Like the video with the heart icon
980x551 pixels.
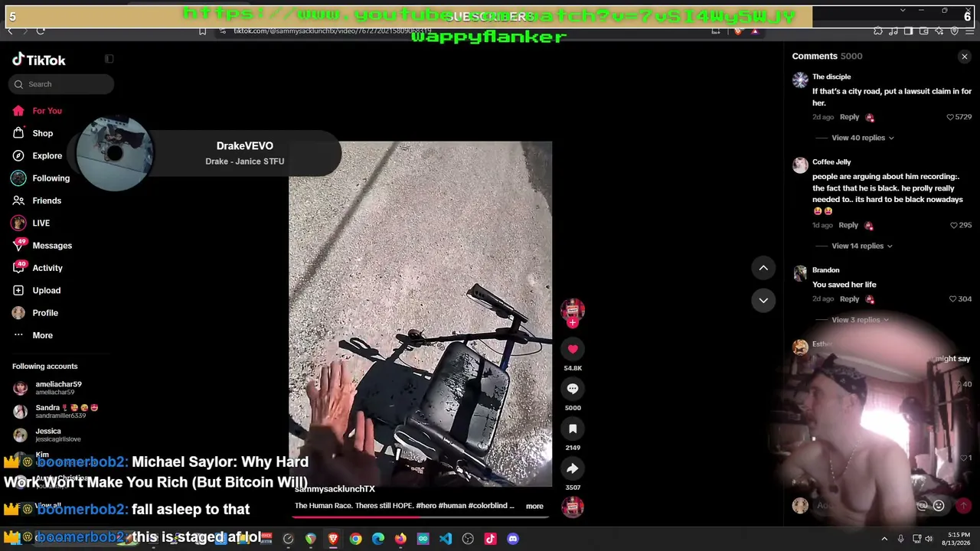point(573,349)
